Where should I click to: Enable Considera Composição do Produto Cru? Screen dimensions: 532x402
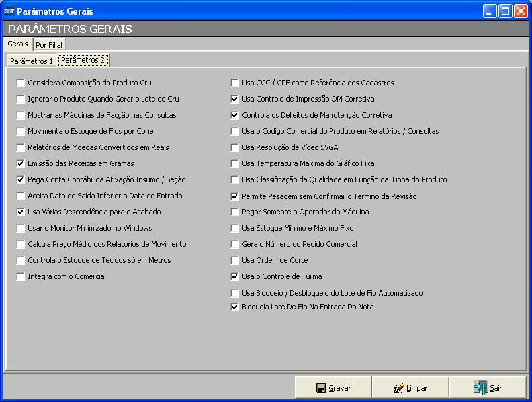point(21,83)
